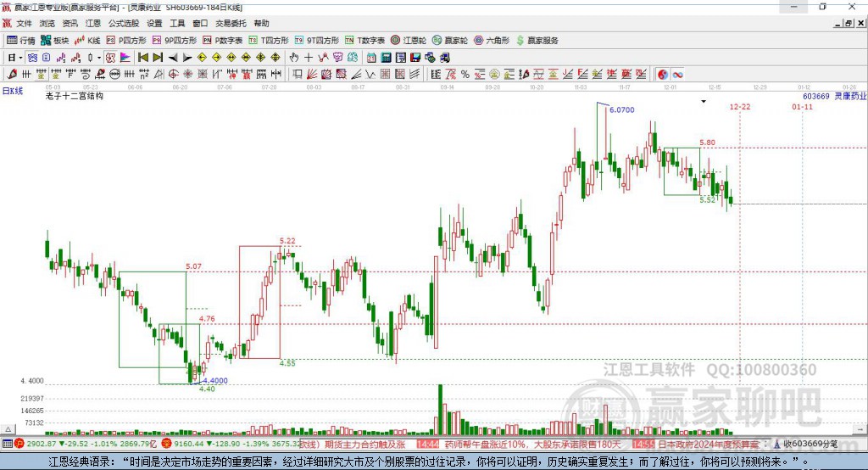Open the P数字表 tool
The image size is (868, 470).
(x=223, y=41)
